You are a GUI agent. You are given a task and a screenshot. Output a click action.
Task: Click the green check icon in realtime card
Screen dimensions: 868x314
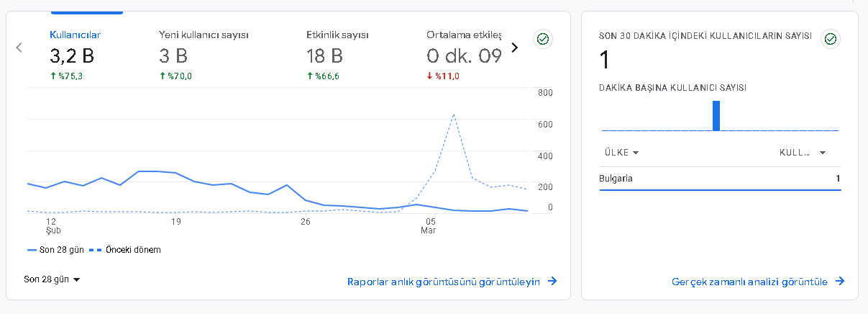coord(831,39)
